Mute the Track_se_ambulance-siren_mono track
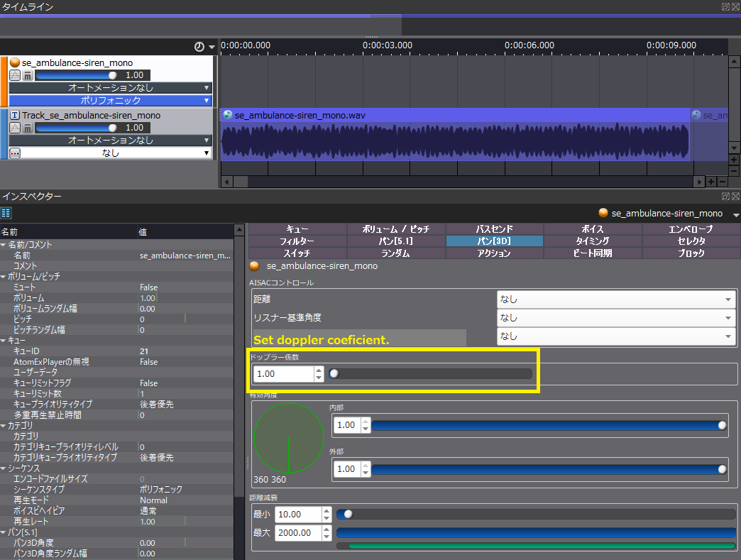741x560 pixels. (28, 128)
